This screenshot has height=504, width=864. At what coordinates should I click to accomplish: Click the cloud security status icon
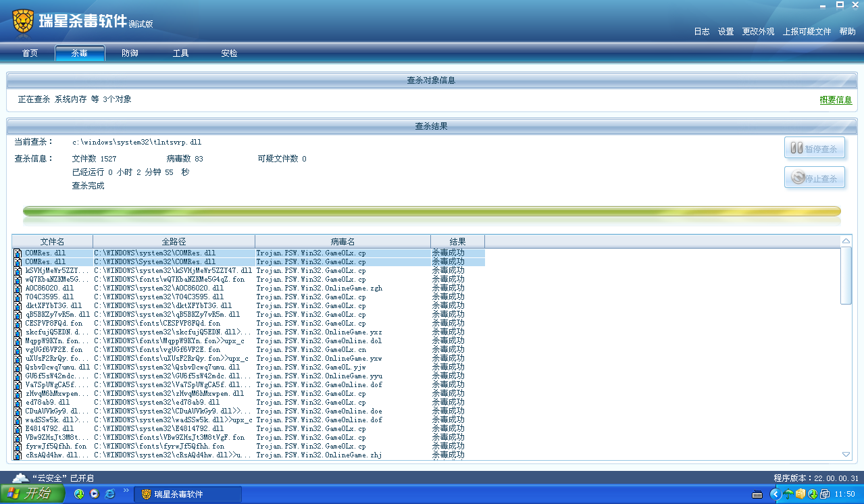[20, 478]
